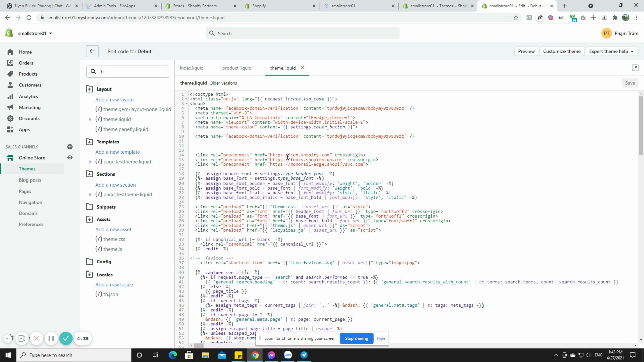The width and height of the screenshot is (644, 362).
Task: Switch to the product.liquid tab
Action: (x=236, y=68)
